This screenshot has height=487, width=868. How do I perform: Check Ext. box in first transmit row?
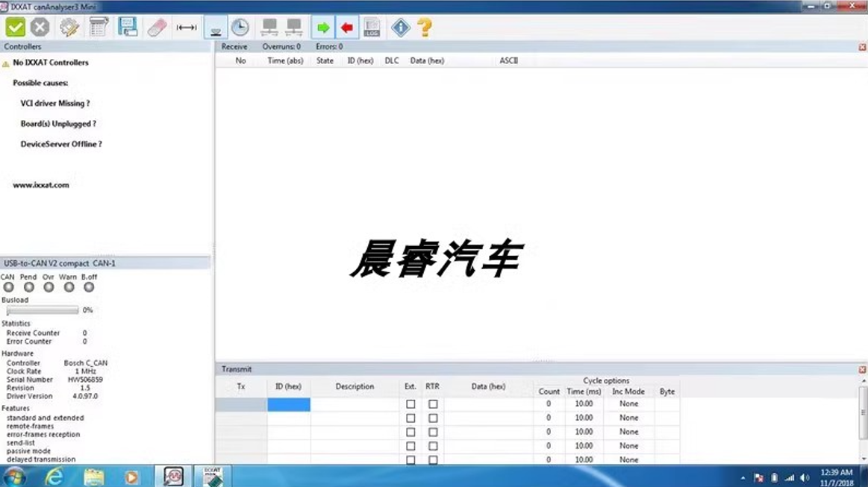point(410,404)
